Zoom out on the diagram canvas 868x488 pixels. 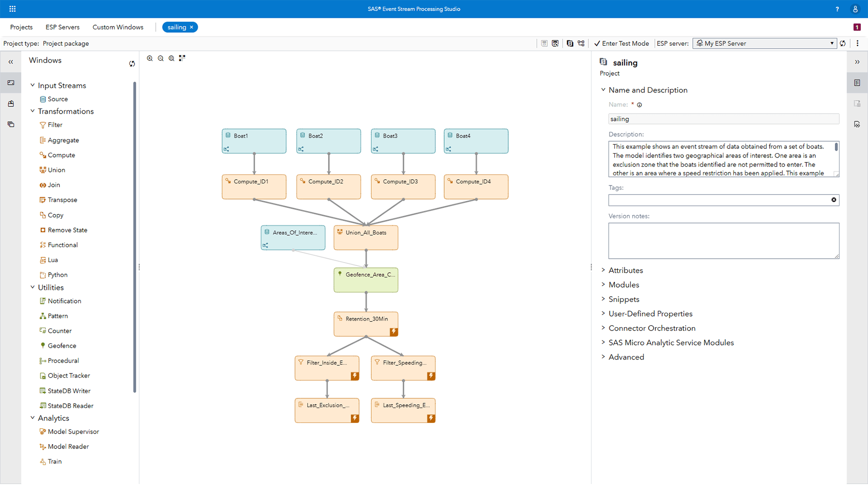coord(161,58)
